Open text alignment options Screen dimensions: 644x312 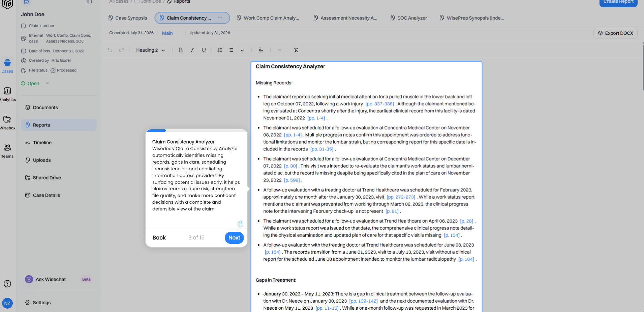(x=261, y=50)
